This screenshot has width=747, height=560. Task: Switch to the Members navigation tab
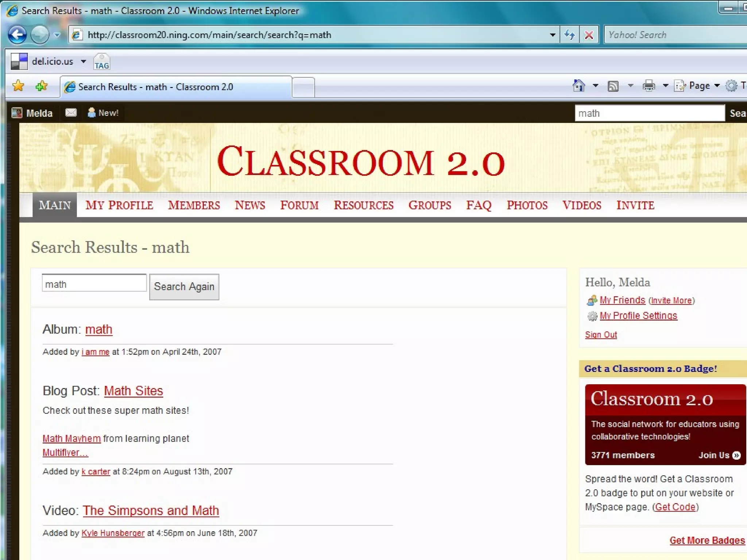[x=194, y=205]
